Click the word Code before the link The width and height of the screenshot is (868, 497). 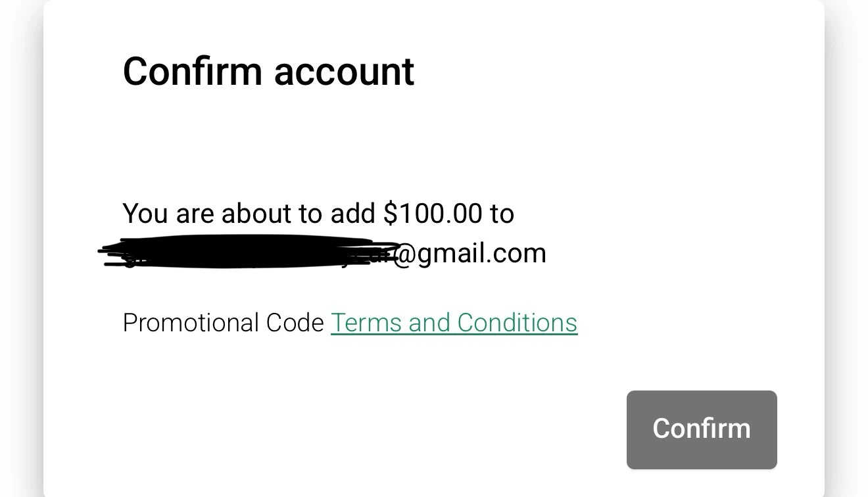tap(295, 323)
